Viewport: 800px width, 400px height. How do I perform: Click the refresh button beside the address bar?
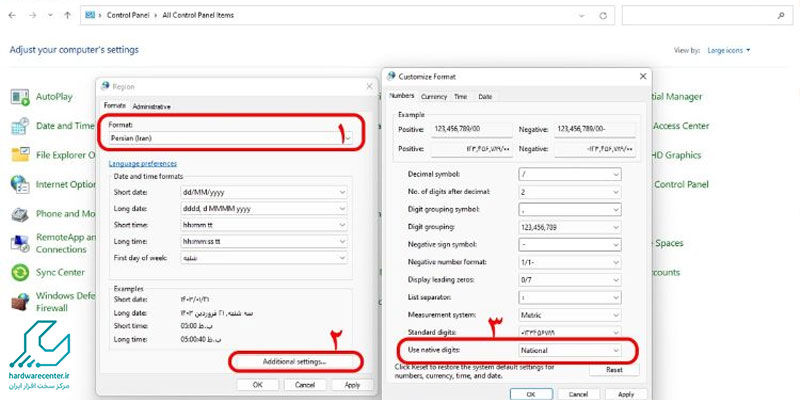click(x=603, y=15)
